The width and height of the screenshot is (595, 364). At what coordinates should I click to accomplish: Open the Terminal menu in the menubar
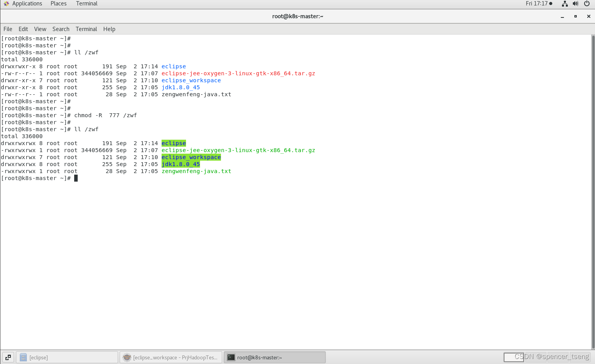point(86,29)
